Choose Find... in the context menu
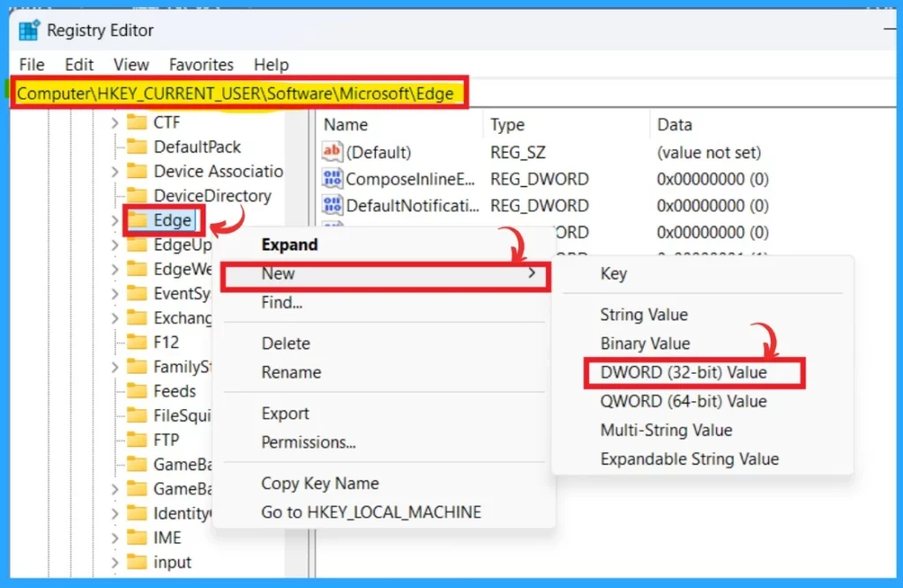903x588 pixels. click(383, 302)
